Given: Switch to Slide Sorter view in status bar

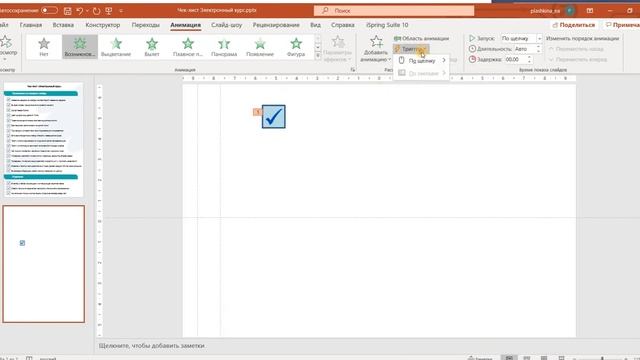Looking at the screenshot, I should (x=527, y=358).
